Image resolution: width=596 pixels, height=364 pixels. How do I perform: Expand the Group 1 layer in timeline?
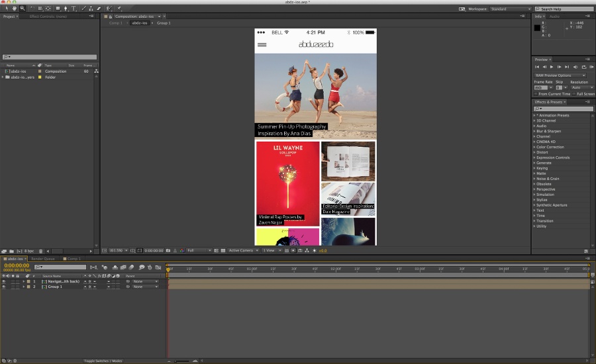(24, 287)
